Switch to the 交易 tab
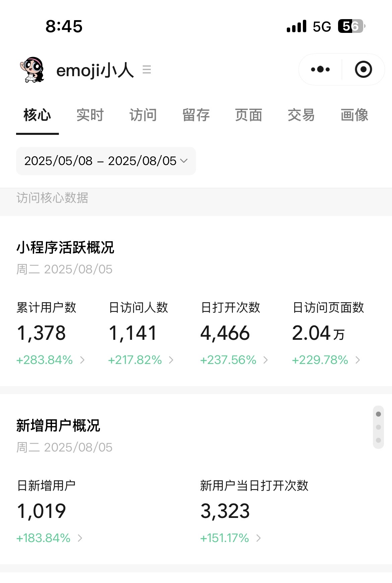 301,115
